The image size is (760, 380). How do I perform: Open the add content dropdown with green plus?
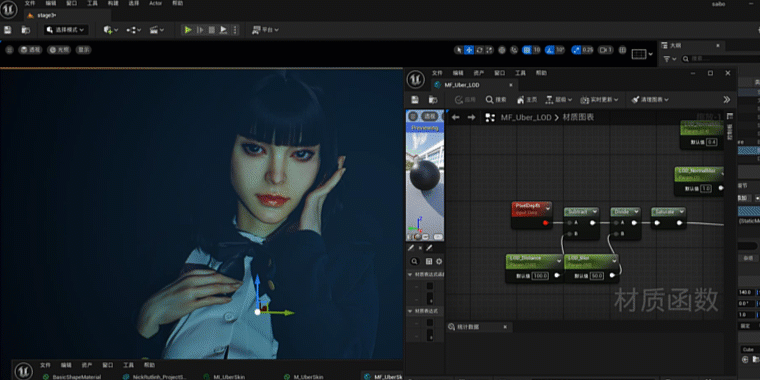pyautogui.click(x=111, y=30)
